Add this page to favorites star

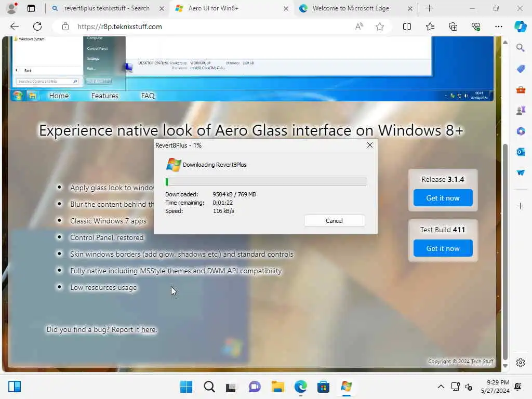coord(380,26)
